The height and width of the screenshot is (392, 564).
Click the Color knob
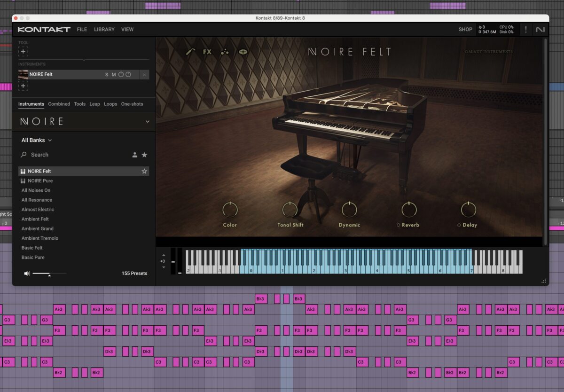(230, 210)
